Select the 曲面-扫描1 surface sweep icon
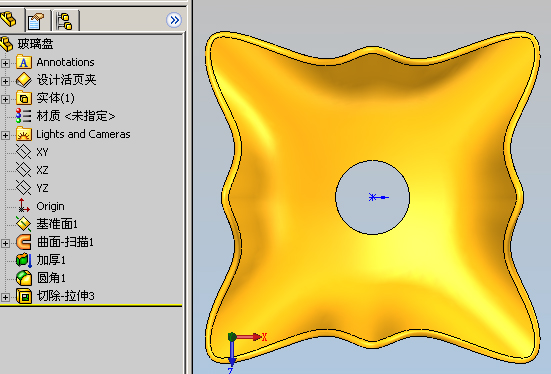 (x=24, y=242)
